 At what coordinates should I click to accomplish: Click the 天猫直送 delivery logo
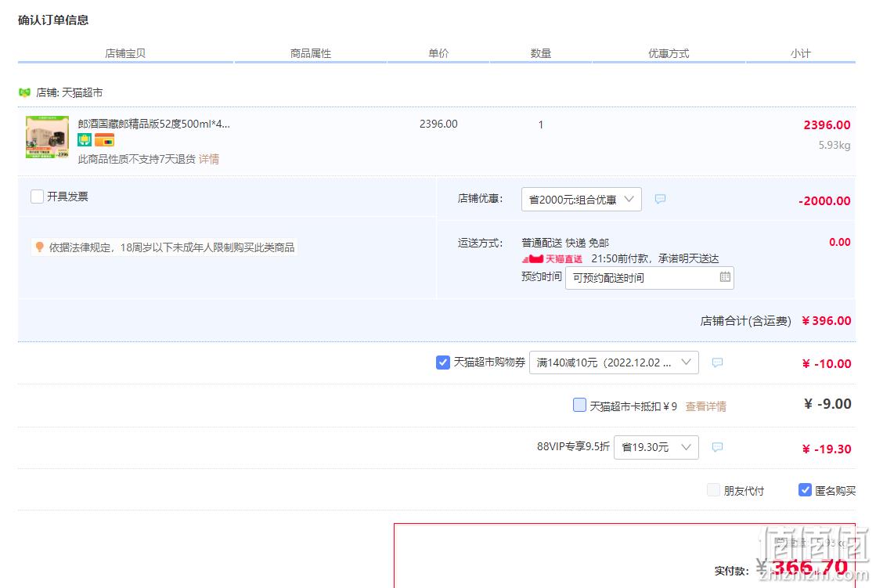[x=552, y=259]
